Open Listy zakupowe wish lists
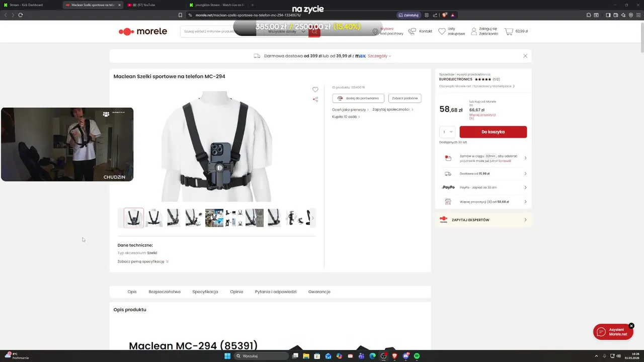Viewport: 644px width, 362px height. pos(451,31)
